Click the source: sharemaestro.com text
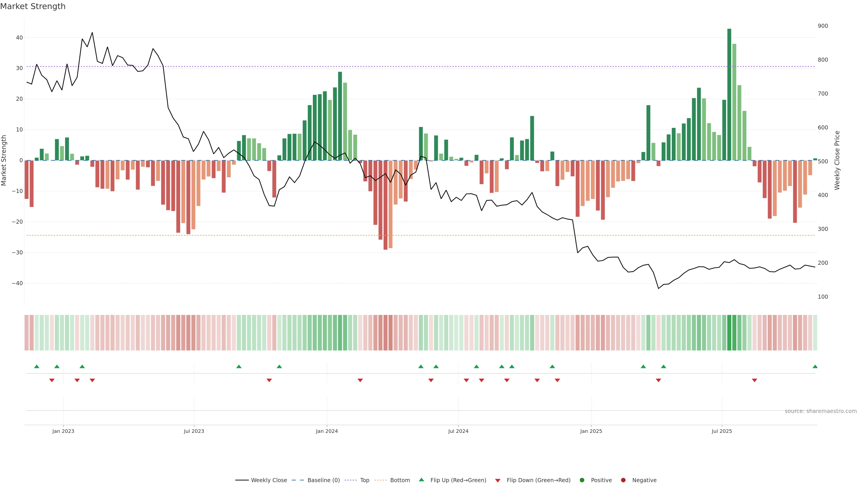868x488 pixels. tap(821, 411)
